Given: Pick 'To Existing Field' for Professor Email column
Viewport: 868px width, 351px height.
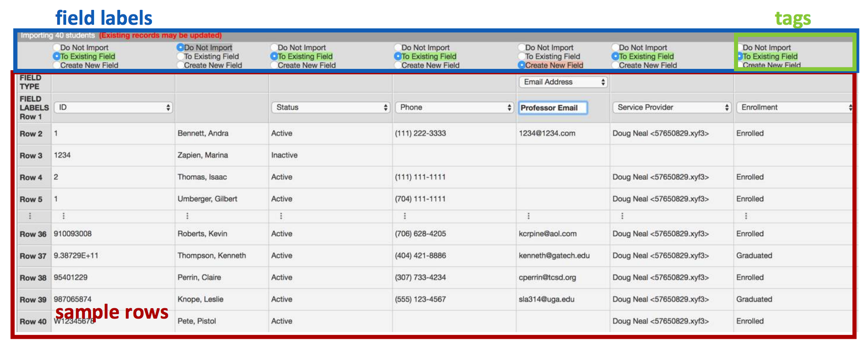Looking at the screenshot, I should tap(522, 56).
